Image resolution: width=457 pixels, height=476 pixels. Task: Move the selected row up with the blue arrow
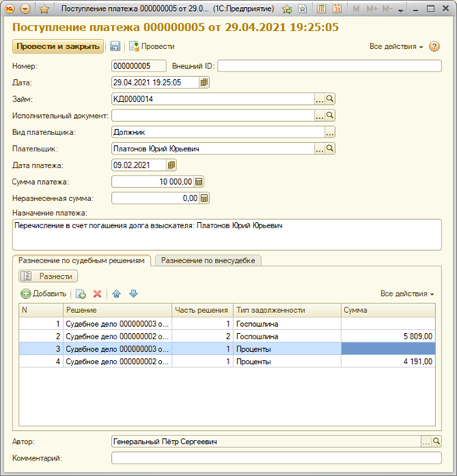coord(117,294)
